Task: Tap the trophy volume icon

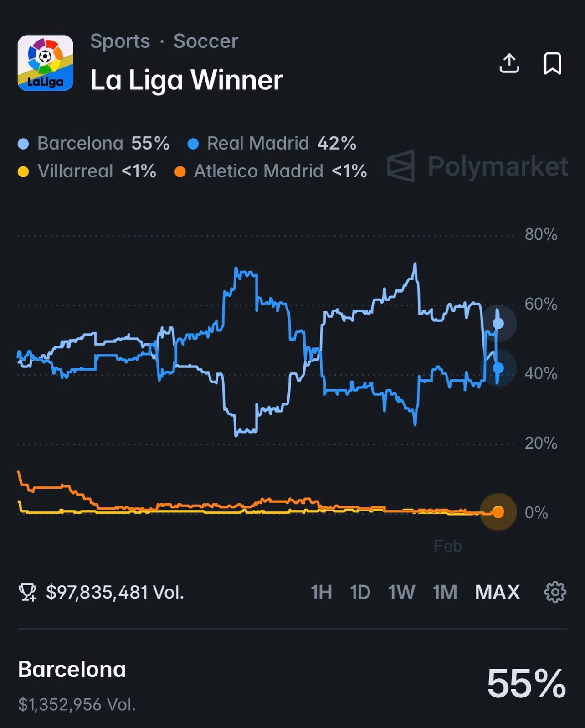Action: coord(27,592)
